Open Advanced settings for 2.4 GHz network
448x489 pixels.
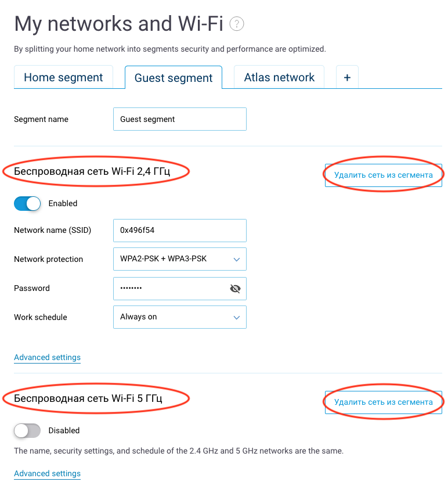click(x=48, y=357)
